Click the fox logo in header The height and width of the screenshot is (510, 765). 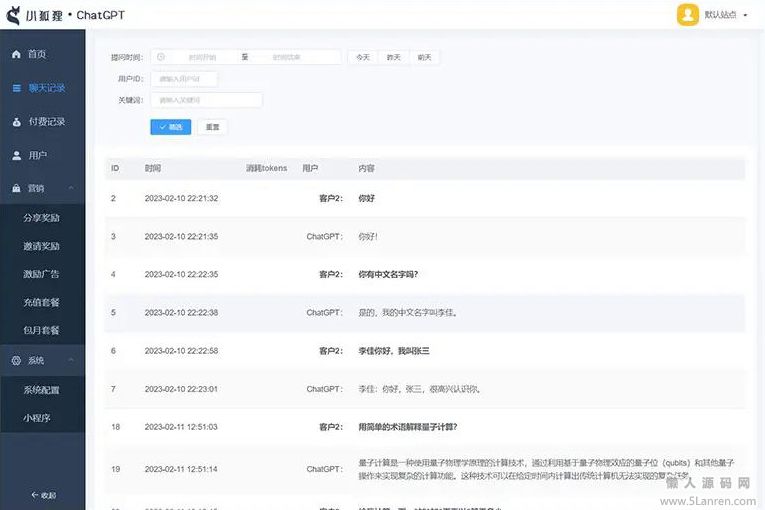(15, 16)
